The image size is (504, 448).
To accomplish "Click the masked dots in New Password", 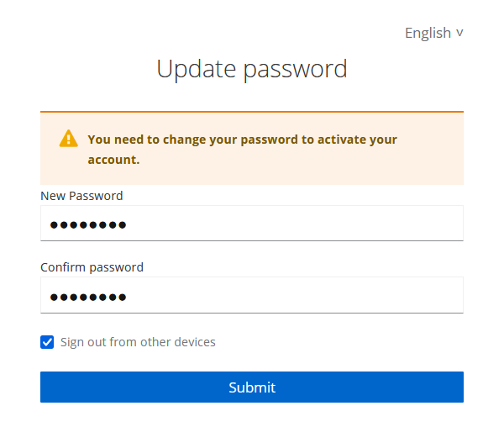I will point(88,224).
